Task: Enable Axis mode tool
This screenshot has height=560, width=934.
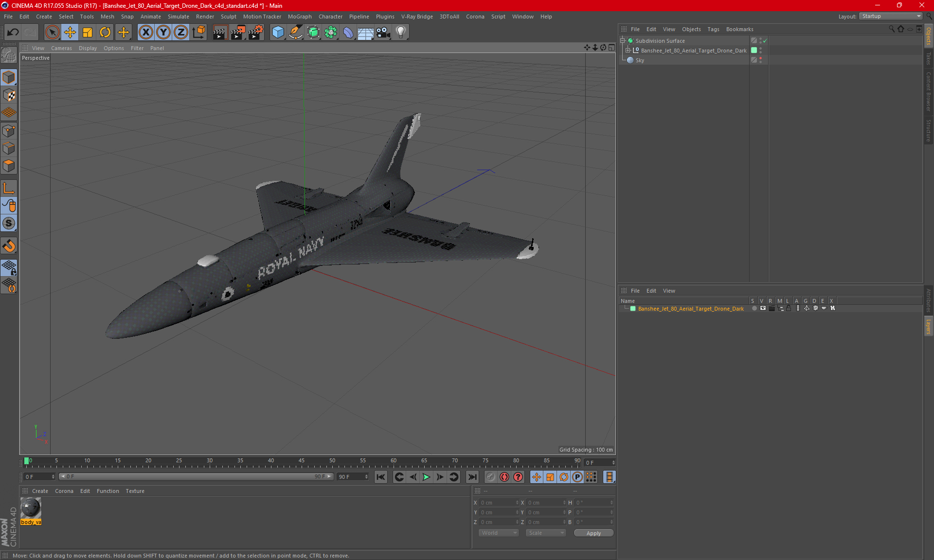Action: tap(9, 188)
